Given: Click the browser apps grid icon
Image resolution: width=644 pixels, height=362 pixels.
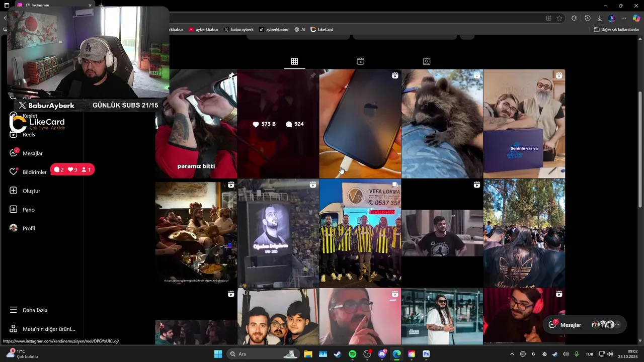Looking at the screenshot, I should click(548, 18).
